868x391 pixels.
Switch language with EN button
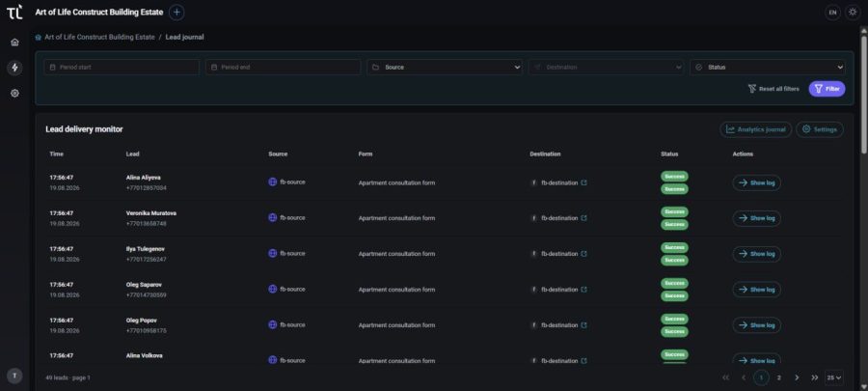click(x=832, y=13)
